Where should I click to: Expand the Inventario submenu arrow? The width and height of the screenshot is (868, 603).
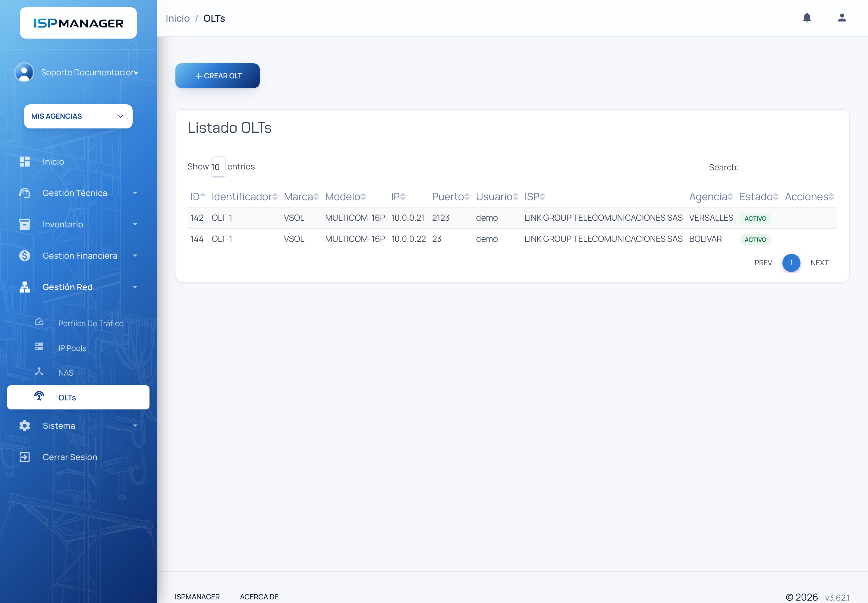[135, 224]
